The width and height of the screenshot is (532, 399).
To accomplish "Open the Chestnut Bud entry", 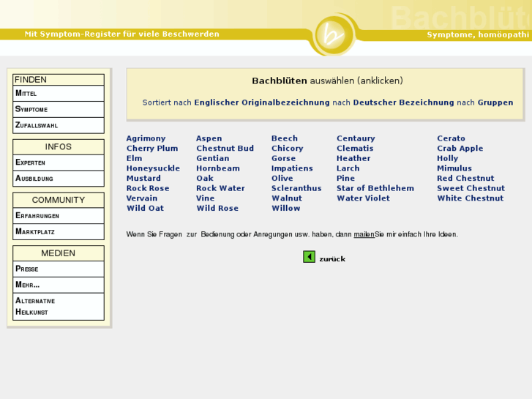I will pyautogui.click(x=225, y=149).
